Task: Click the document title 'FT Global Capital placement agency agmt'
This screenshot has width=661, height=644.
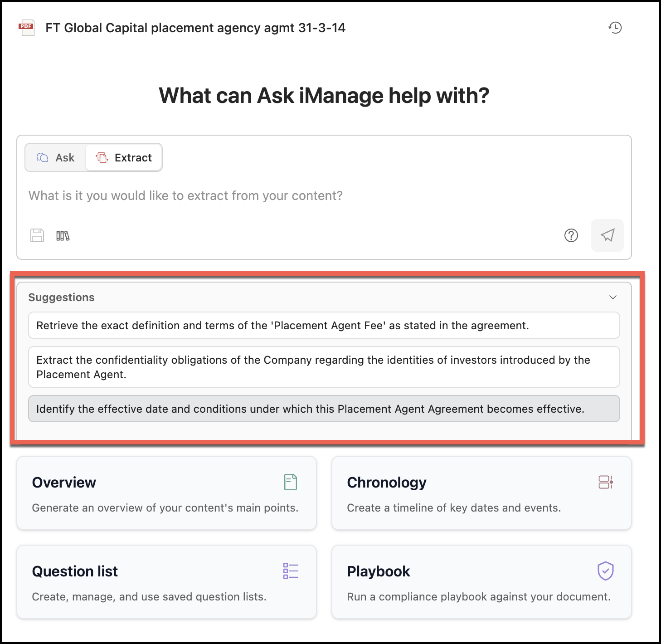Action: [195, 28]
